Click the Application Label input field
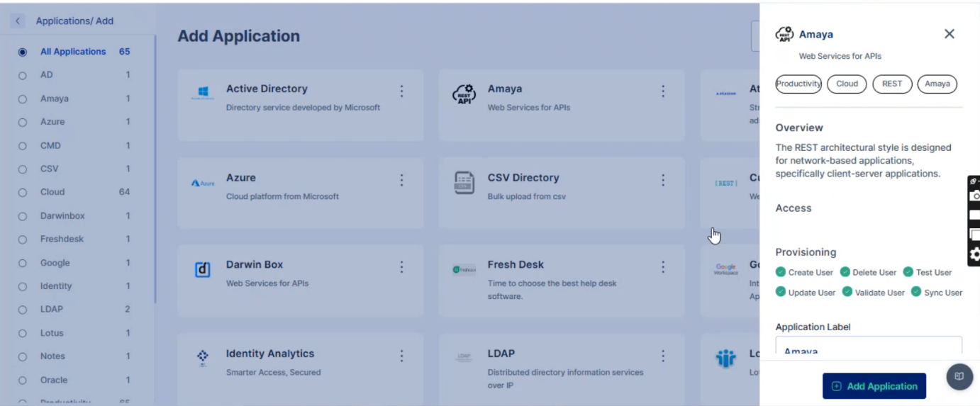Screen dimensions: 980x406 (869, 346)
